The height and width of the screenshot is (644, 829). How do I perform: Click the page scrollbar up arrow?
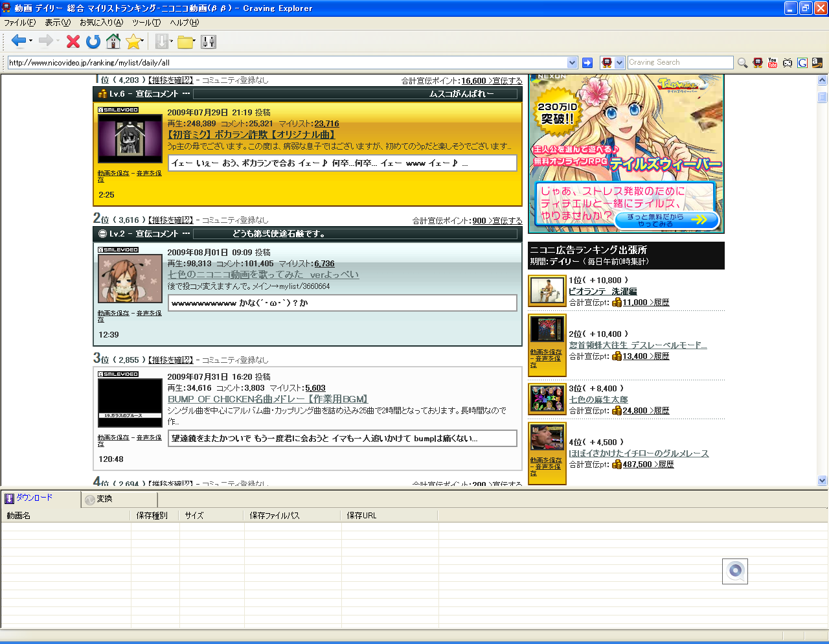823,80
